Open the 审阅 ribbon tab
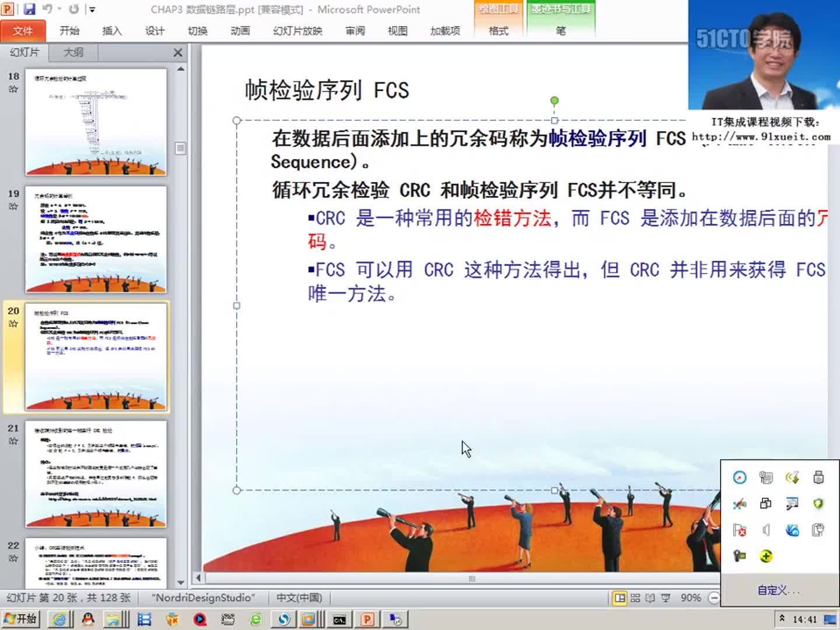Image resolution: width=840 pixels, height=630 pixels. [x=355, y=31]
